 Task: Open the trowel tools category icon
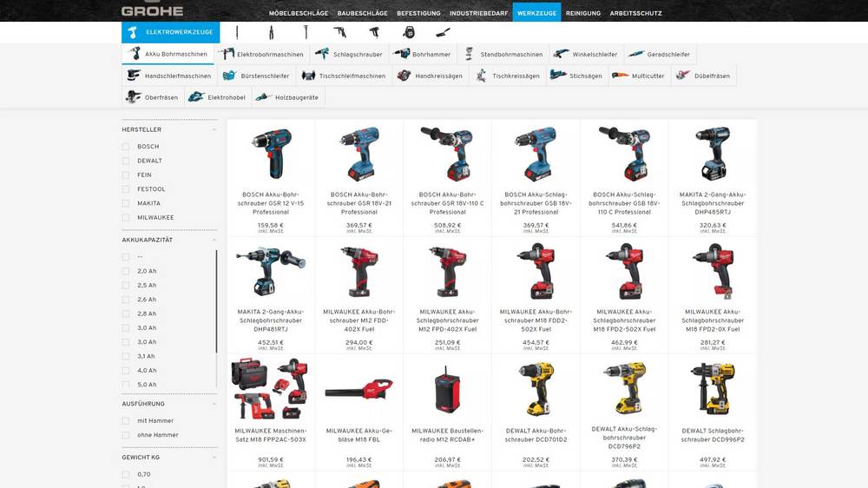443,32
